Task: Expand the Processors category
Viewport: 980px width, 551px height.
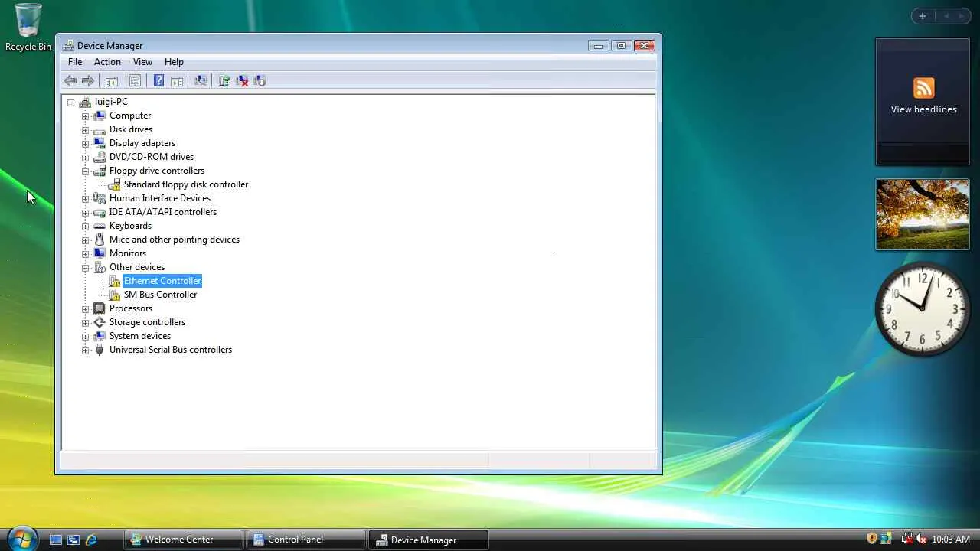Action: point(85,309)
